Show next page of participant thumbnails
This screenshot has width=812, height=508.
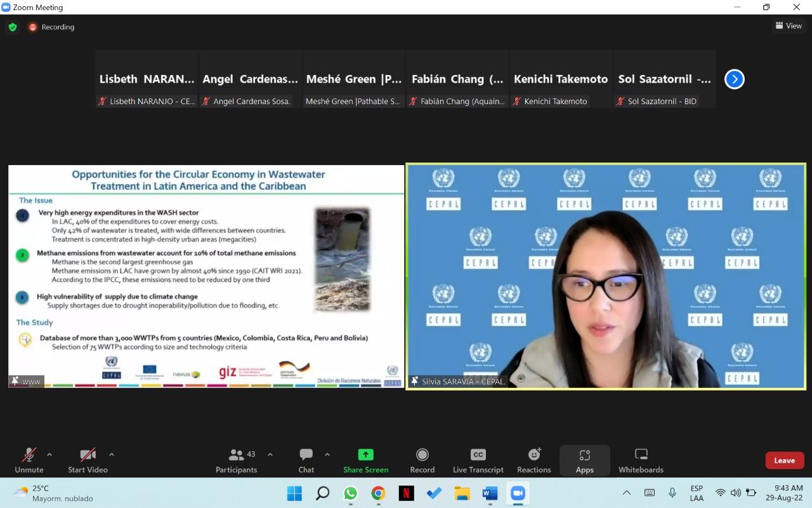click(734, 79)
